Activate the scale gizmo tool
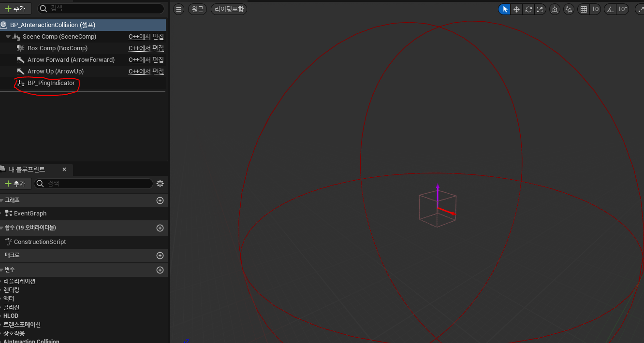 pyautogui.click(x=540, y=9)
